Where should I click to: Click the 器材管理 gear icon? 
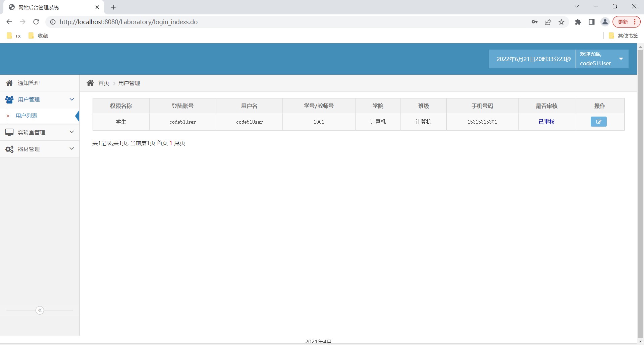point(9,149)
